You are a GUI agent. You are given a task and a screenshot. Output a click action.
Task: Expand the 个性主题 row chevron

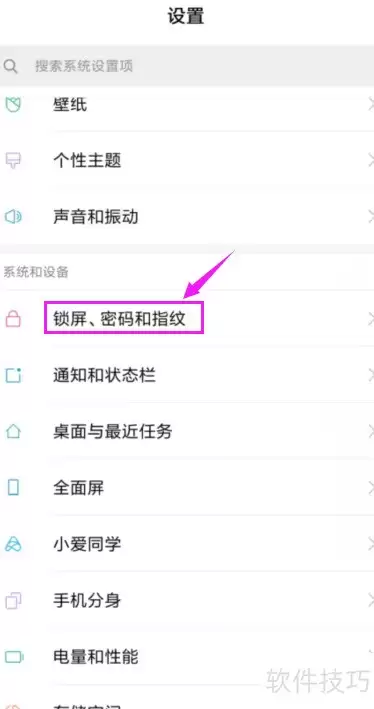point(370,161)
